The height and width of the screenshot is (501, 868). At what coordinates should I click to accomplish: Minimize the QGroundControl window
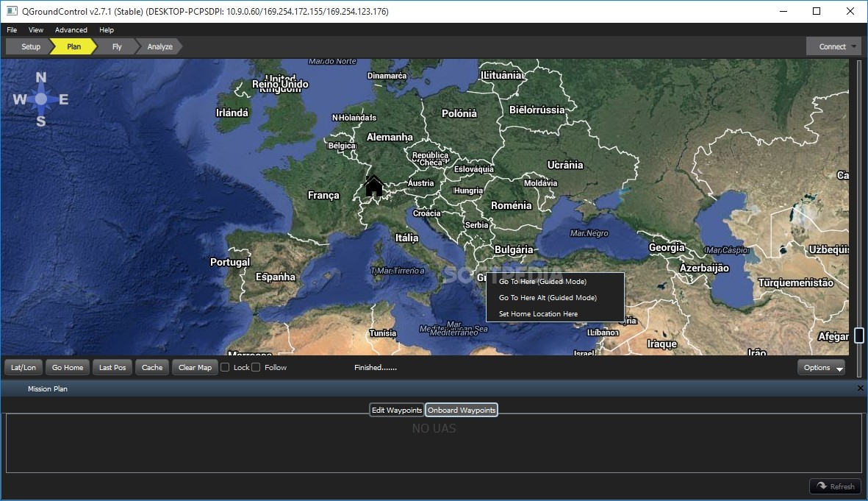[783, 11]
